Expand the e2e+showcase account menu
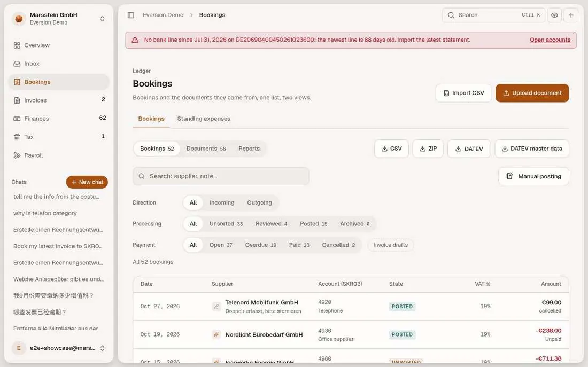The width and height of the screenshot is (588, 367). pos(59,348)
